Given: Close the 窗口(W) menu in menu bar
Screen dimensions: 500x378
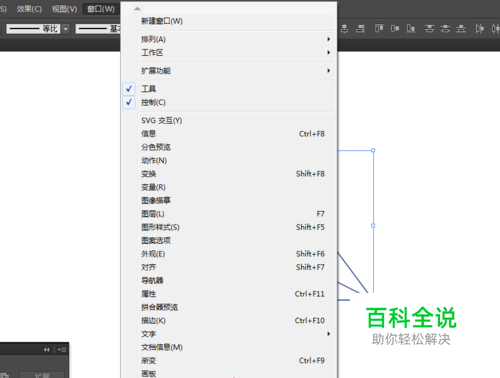Looking at the screenshot, I should [101, 9].
